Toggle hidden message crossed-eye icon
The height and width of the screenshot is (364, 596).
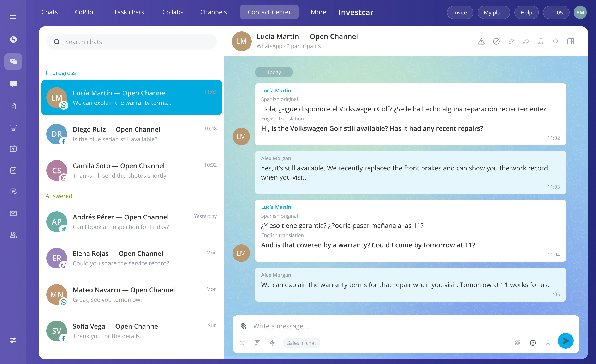pos(243,343)
